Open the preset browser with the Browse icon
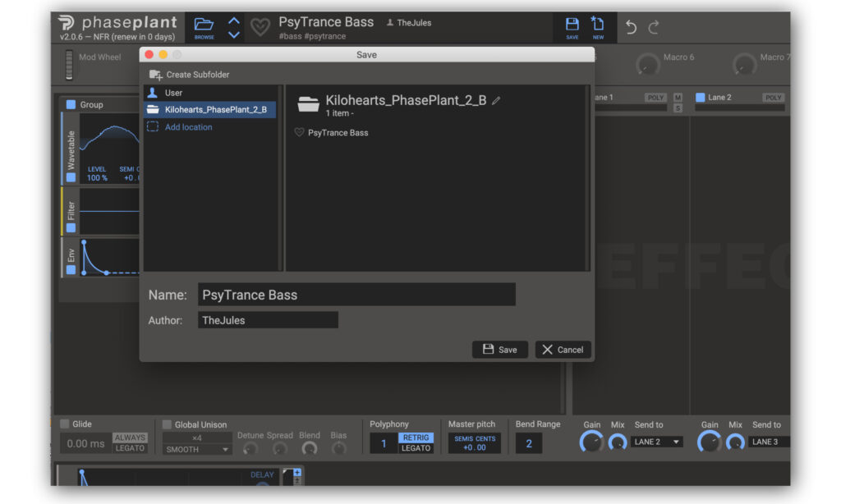 (x=204, y=27)
